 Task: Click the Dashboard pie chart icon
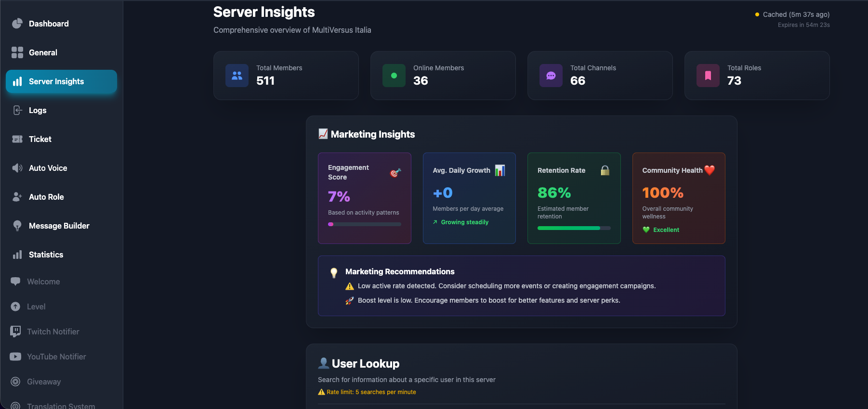coord(17,24)
